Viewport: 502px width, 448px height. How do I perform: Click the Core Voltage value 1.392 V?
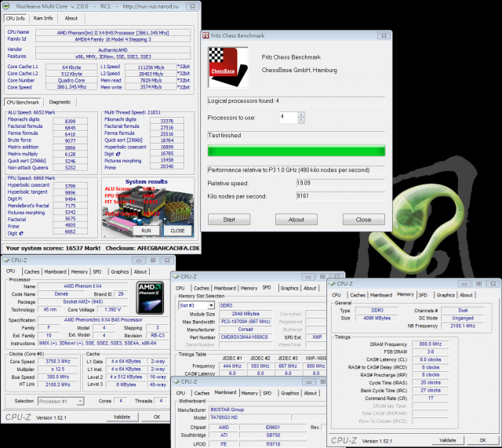tap(112, 310)
